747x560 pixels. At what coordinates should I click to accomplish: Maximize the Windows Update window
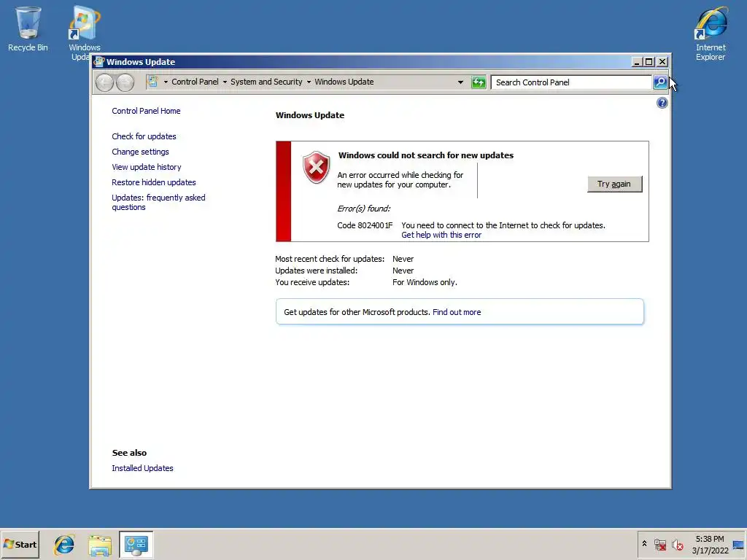point(649,62)
